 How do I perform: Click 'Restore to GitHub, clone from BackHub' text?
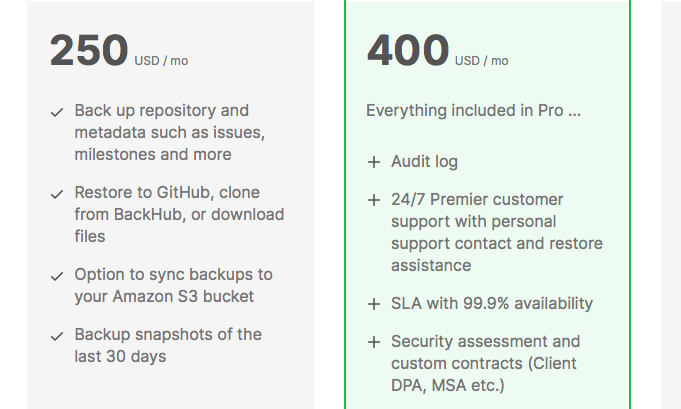(179, 214)
